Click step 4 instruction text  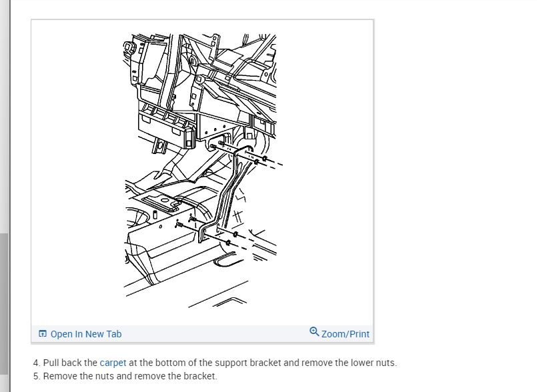pos(215,363)
